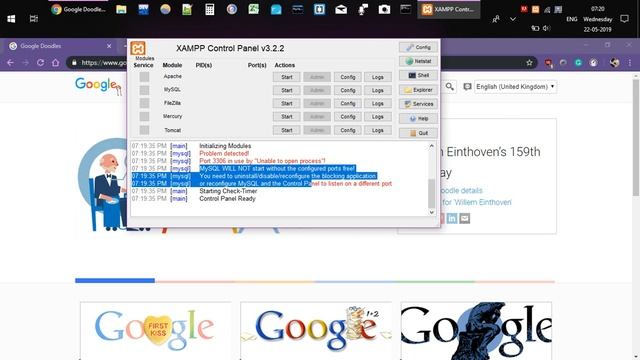Click the blue segment of the doodle carousel bar
Viewport: 640px width, 360px height.
[115, 280]
